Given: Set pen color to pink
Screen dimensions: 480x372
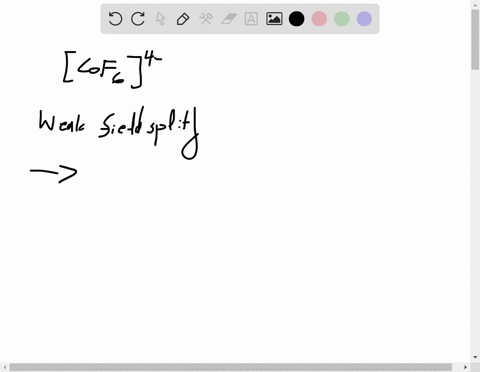Looking at the screenshot, I should coord(319,19).
